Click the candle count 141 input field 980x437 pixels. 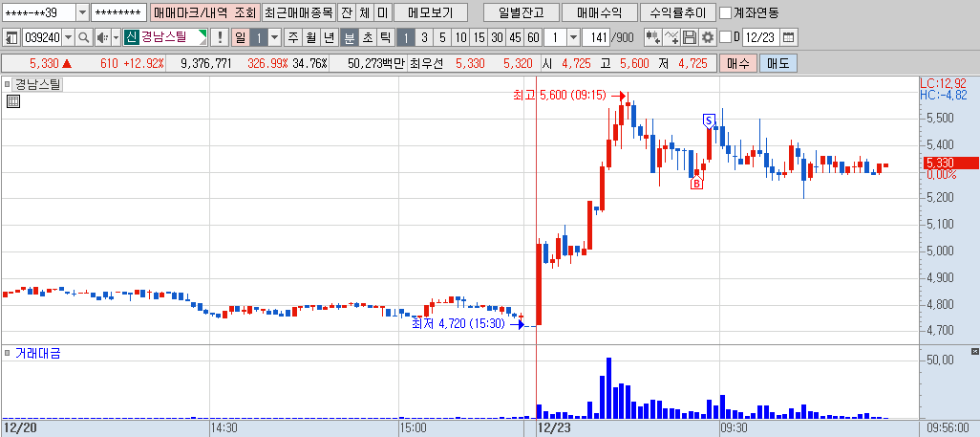point(596,37)
